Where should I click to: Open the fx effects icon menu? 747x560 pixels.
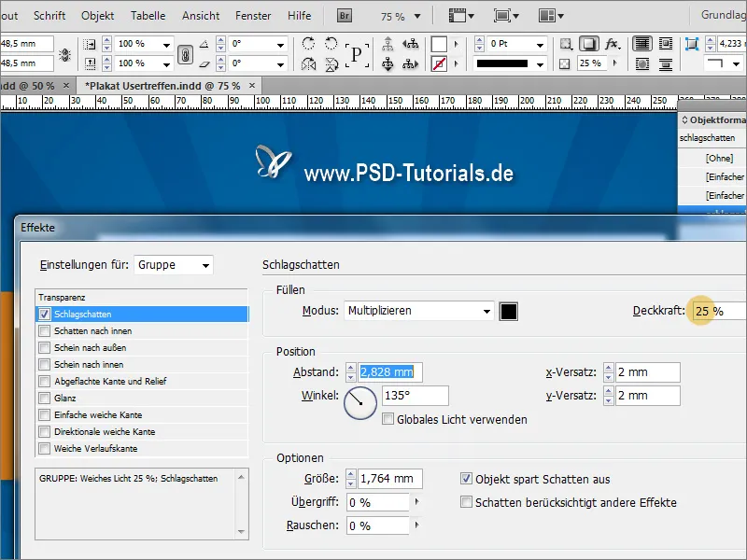click(x=613, y=44)
